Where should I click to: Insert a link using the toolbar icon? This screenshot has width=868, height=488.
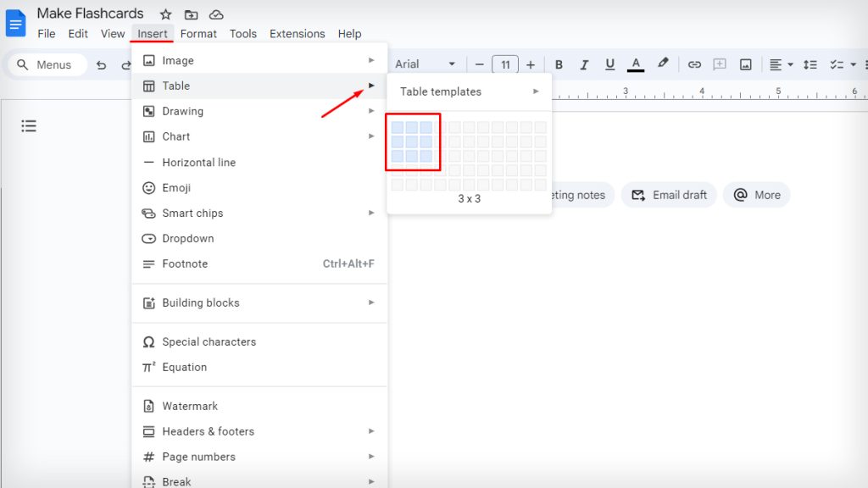pos(694,64)
